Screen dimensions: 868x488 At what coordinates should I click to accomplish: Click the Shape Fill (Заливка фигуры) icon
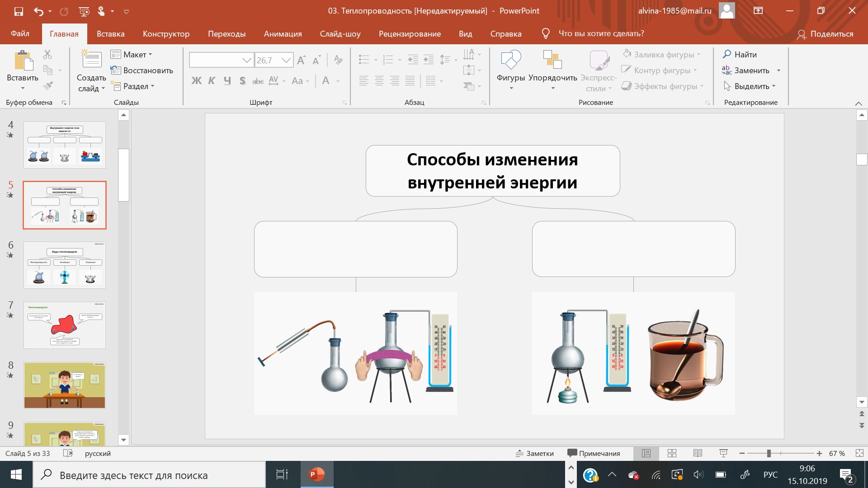(x=627, y=54)
